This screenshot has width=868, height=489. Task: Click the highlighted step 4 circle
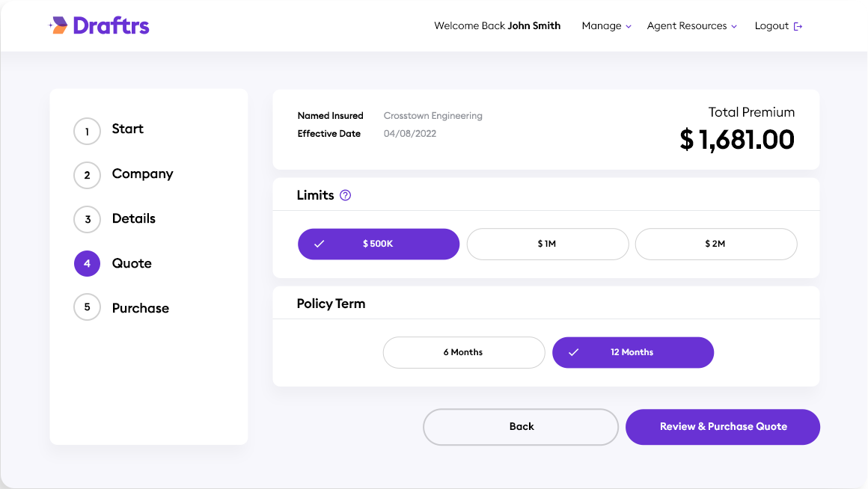[x=87, y=263]
